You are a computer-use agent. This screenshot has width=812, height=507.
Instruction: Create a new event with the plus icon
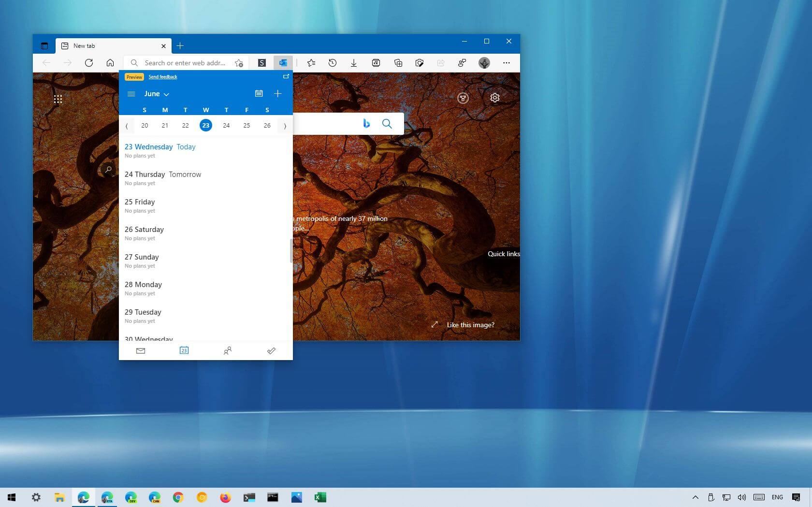point(277,93)
